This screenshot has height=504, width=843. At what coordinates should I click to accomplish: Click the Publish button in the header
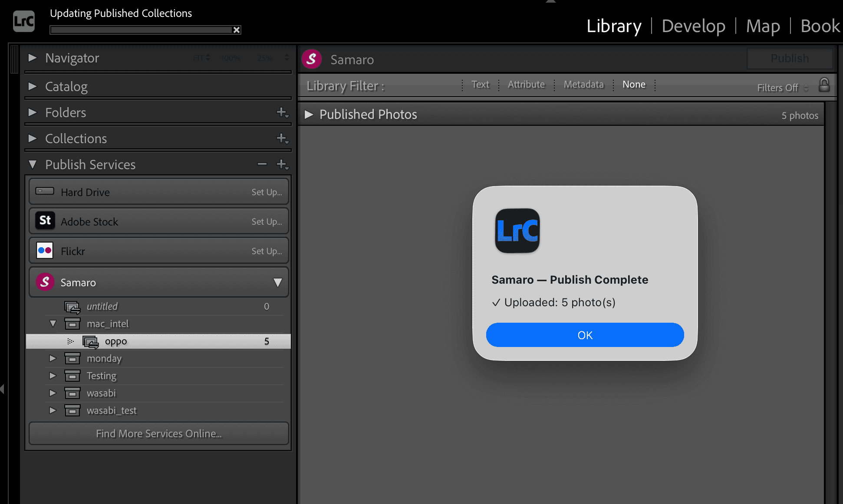click(x=790, y=58)
